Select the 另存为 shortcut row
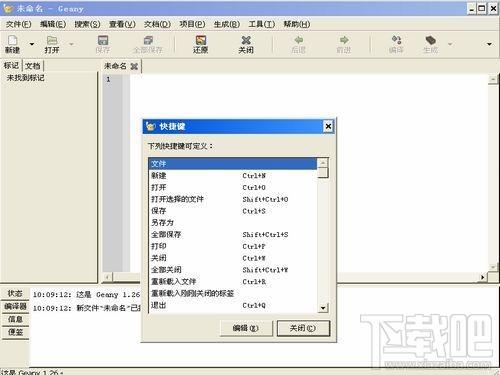 (233, 222)
